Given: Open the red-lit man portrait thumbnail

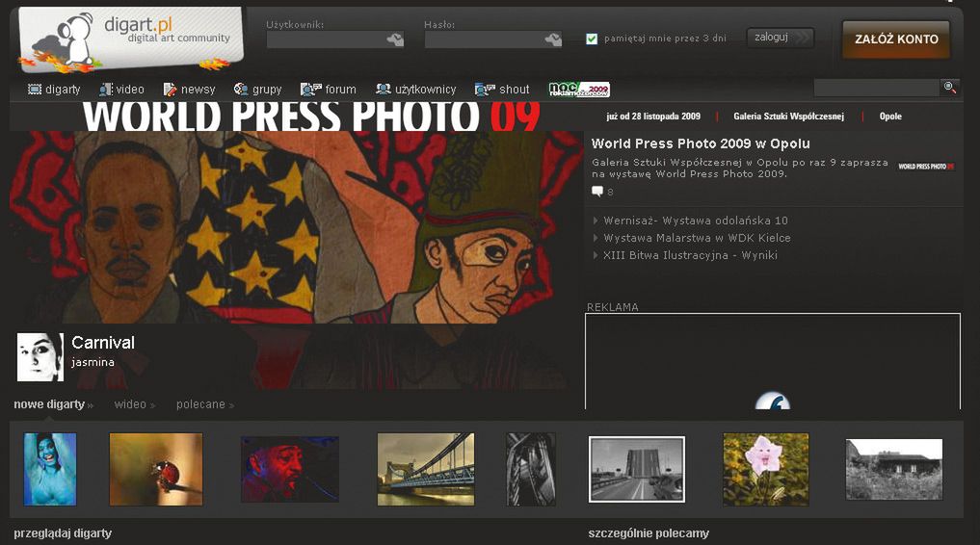Looking at the screenshot, I should [290, 469].
